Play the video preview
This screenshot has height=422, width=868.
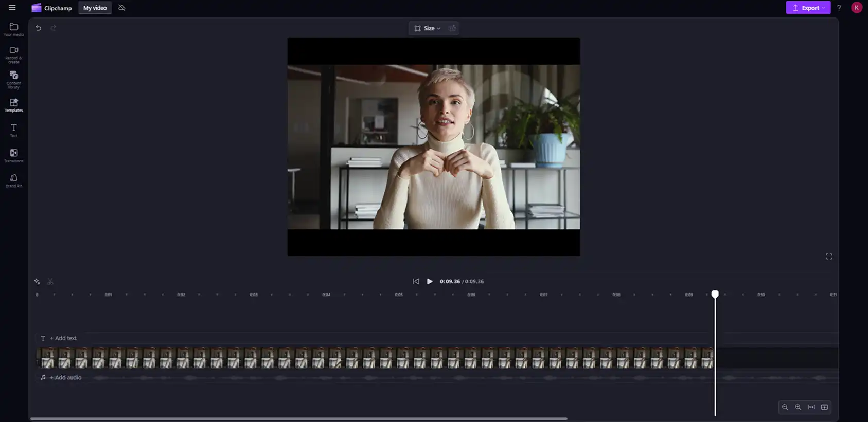point(430,281)
